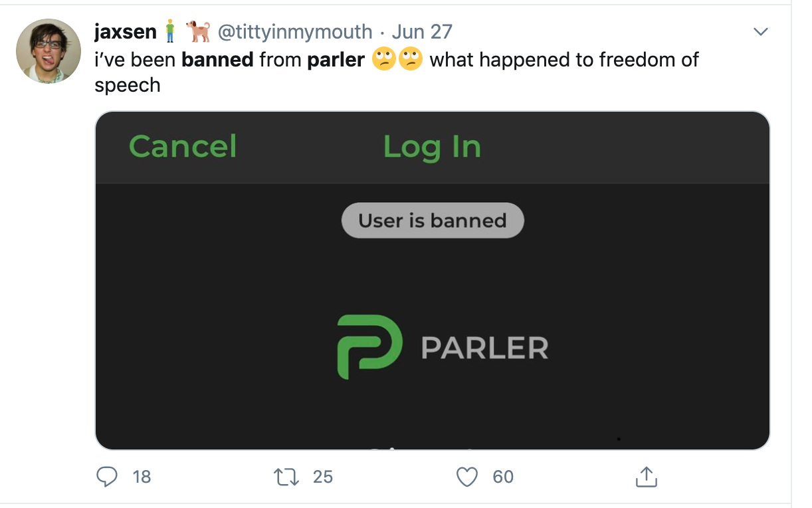Image resolution: width=812 pixels, height=508 pixels.
Task: Expand the tweet options chevron menu
Action: (x=761, y=32)
